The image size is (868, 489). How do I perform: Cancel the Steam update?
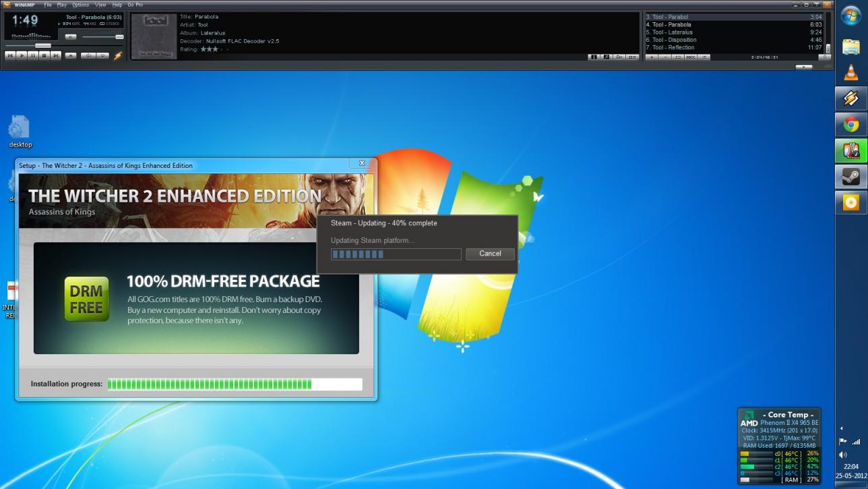tap(490, 254)
